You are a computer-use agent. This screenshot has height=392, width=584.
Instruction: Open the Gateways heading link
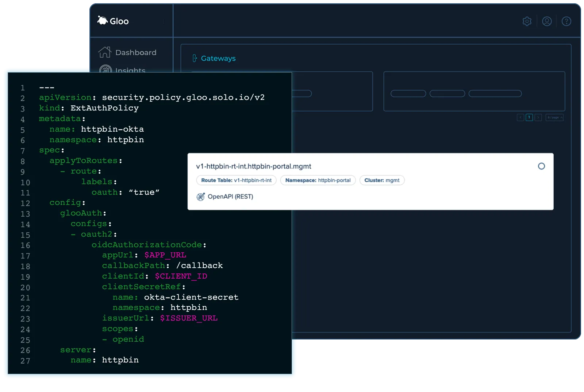[218, 58]
